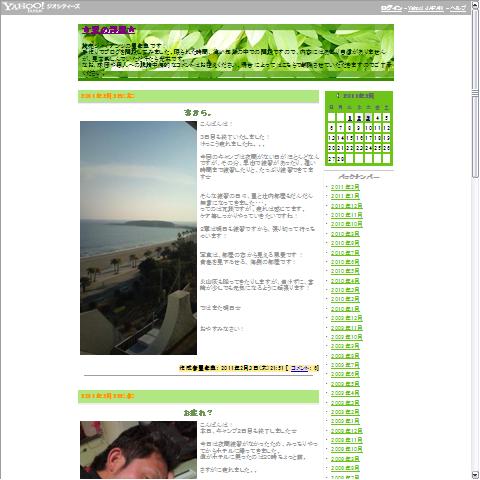Open the Yahoo! JAPAN link in the header

426,8
